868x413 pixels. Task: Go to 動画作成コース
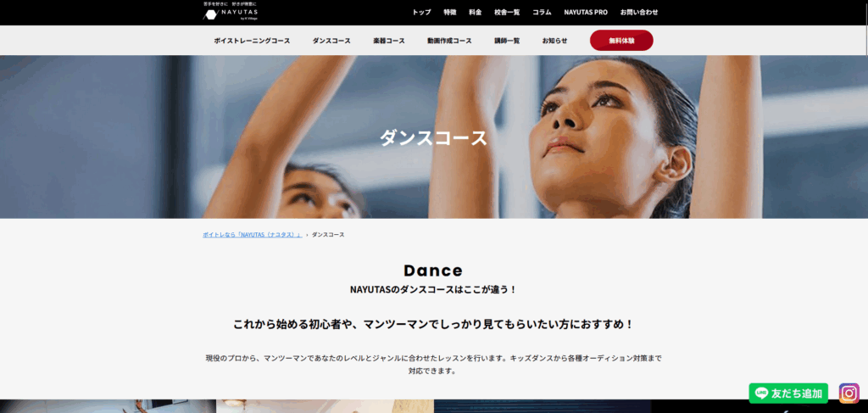click(449, 41)
